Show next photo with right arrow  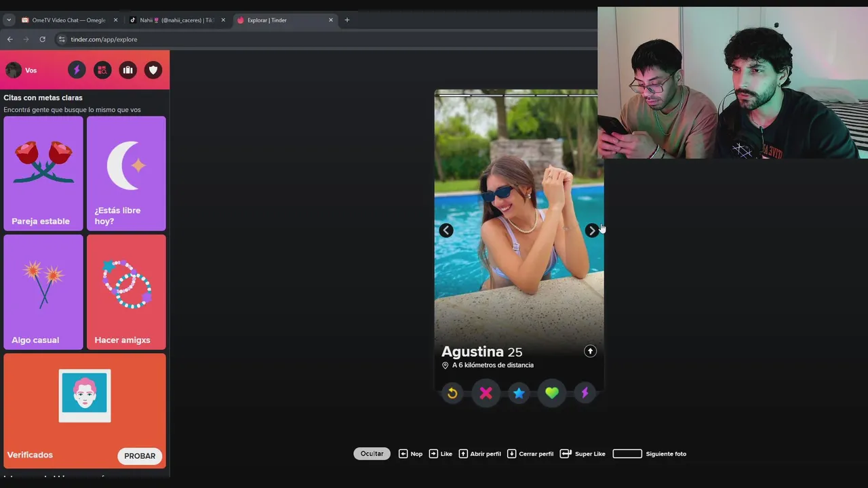pyautogui.click(x=592, y=230)
